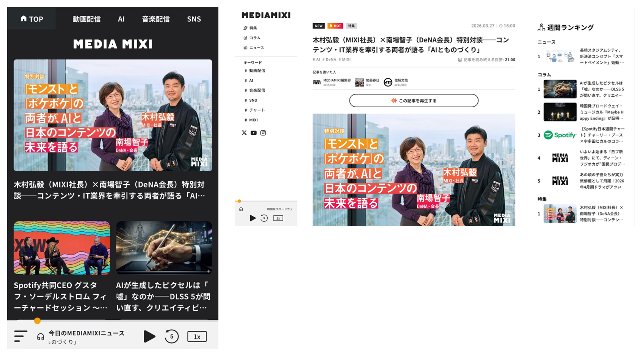This screenshot has height=353, width=644.
Task: Click the rewind 5 icon in the sidebar mini player
Action: coord(264,218)
